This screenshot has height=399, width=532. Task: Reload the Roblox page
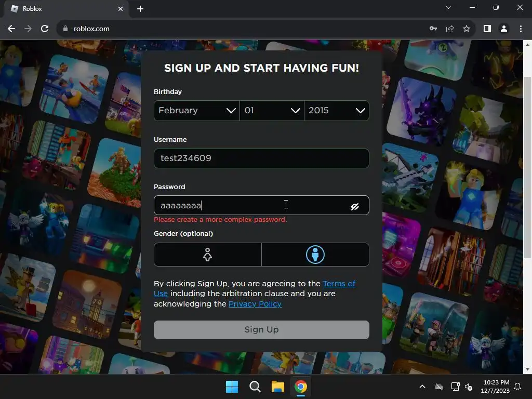point(45,29)
